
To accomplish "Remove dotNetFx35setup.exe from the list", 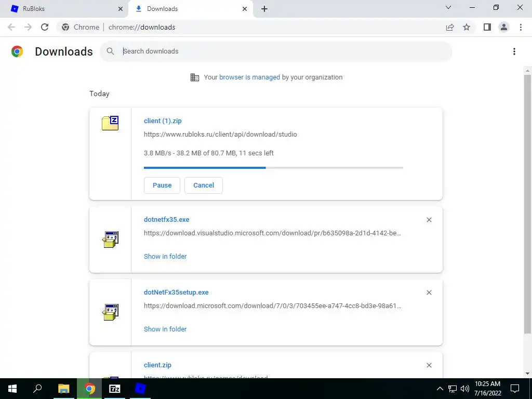I will click(429, 292).
